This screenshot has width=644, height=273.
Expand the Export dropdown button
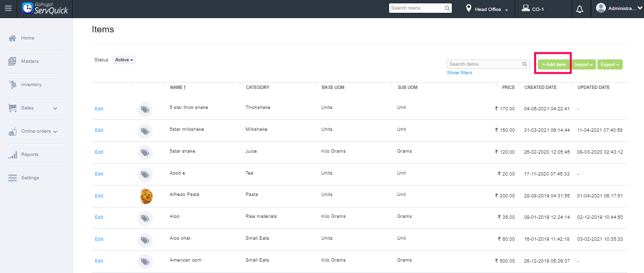tap(610, 65)
